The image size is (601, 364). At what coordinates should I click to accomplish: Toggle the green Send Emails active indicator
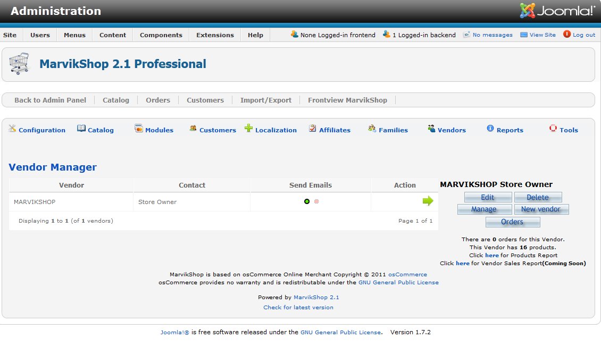pyautogui.click(x=307, y=201)
